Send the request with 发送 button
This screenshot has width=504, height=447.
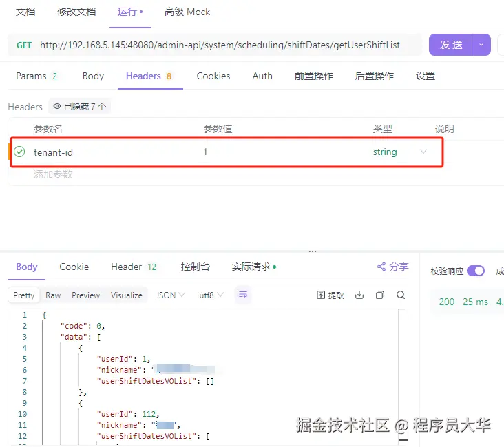(x=451, y=45)
